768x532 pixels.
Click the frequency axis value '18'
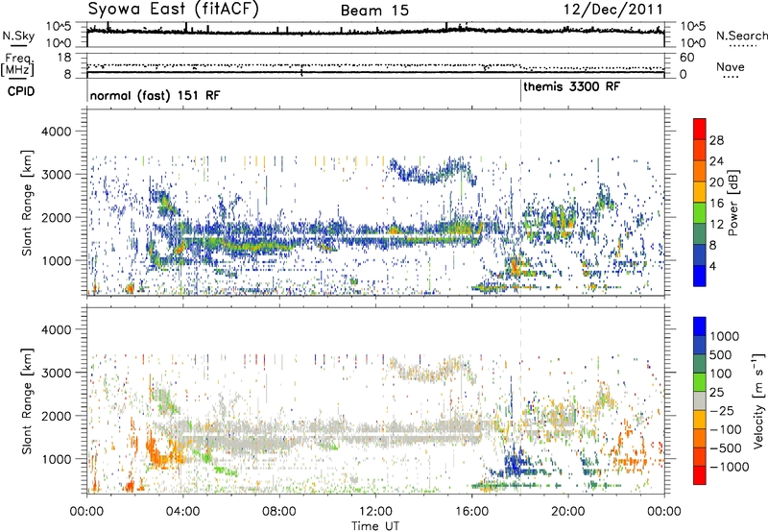[x=64, y=58]
